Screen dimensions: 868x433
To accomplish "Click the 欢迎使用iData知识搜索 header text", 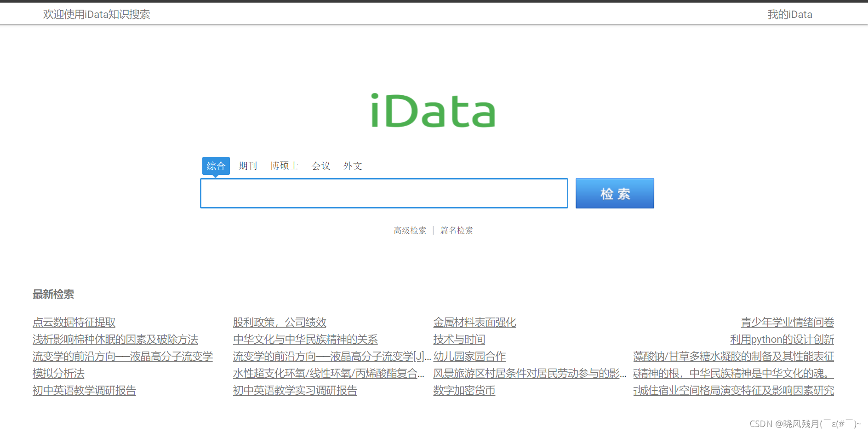I will click(x=97, y=14).
